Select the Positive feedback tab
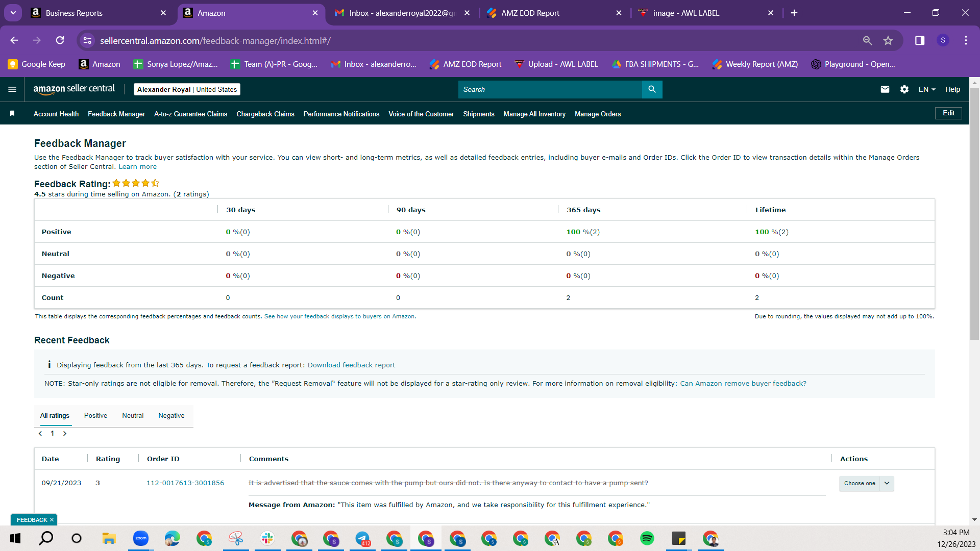 click(95, 416)
